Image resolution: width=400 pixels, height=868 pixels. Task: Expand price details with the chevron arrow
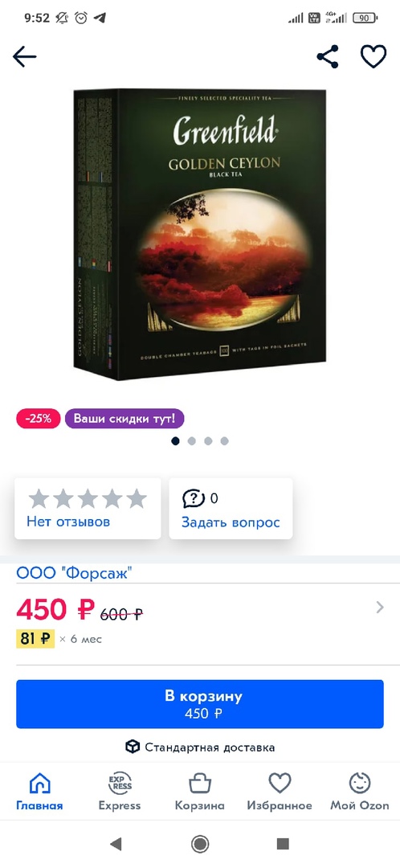pyautogui.click(x=380, y=608)
